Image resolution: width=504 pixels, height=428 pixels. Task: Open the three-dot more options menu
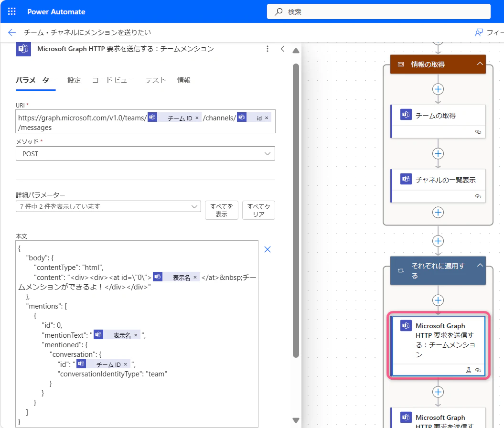268,49
